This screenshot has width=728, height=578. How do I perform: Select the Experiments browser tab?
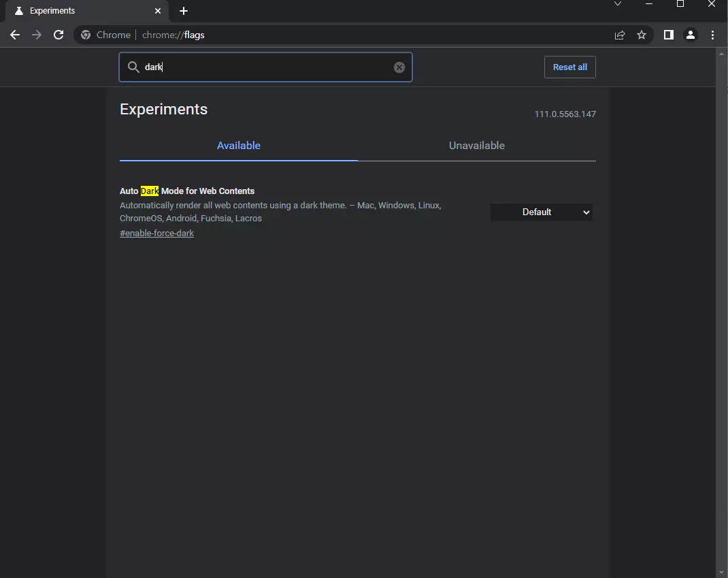[87, 11]
